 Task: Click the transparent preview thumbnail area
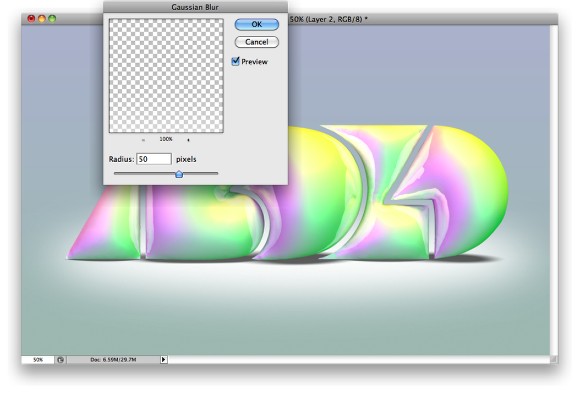click(x=166, y=75)
